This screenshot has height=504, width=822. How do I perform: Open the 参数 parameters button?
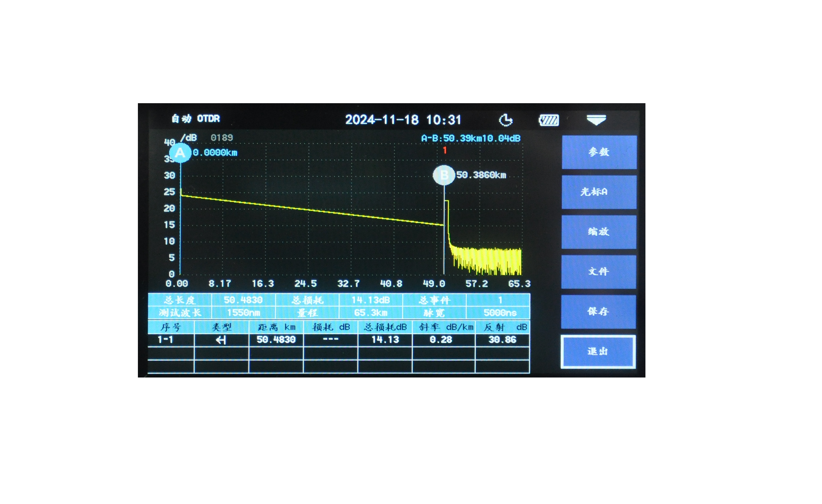(x=599, y=152)
